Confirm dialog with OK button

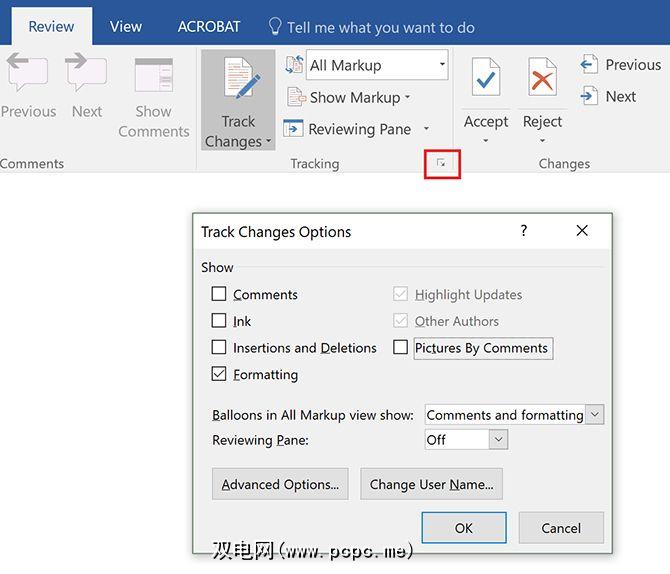tap(464, 527)
